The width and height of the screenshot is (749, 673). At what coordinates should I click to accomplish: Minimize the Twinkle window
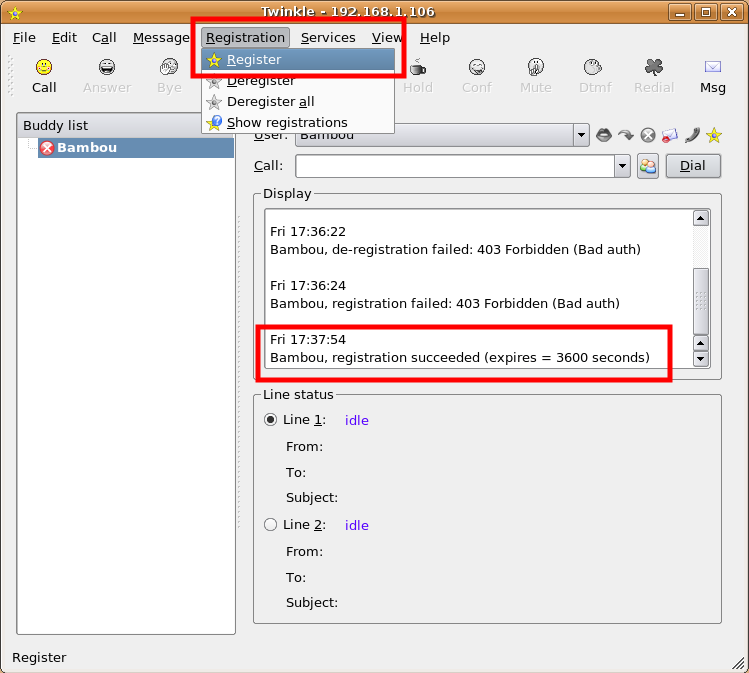pyautogui.click(x=680, y=12)
